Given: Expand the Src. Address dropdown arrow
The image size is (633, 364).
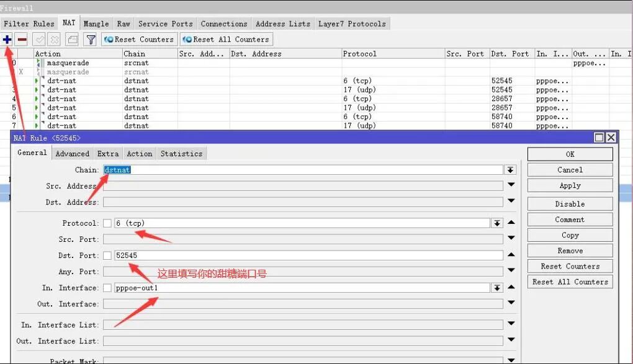Looking at the screenshot, I should 510,185.
